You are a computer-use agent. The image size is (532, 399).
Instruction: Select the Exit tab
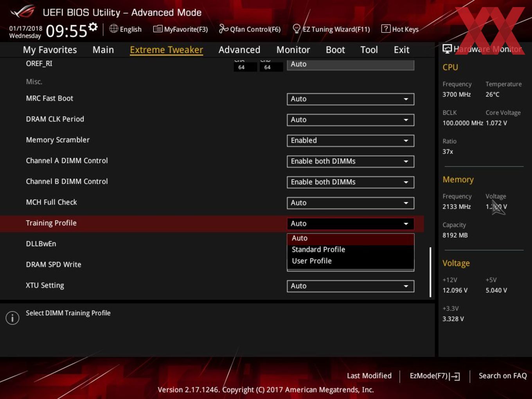click(401, 50)
